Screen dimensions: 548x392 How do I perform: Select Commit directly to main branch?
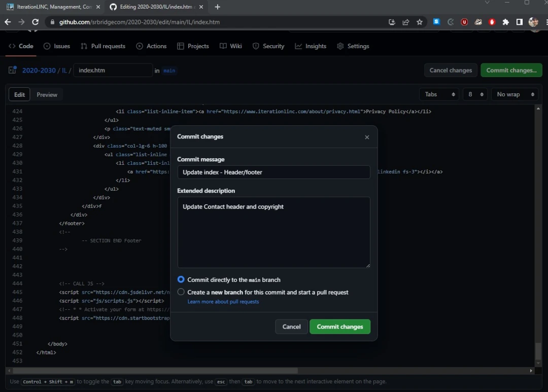tap(181, 279)
